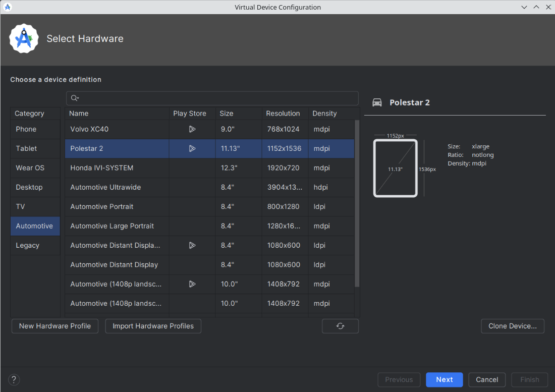Select the Legacy category
The image size is (555, 392).
[x=35, y=246]
